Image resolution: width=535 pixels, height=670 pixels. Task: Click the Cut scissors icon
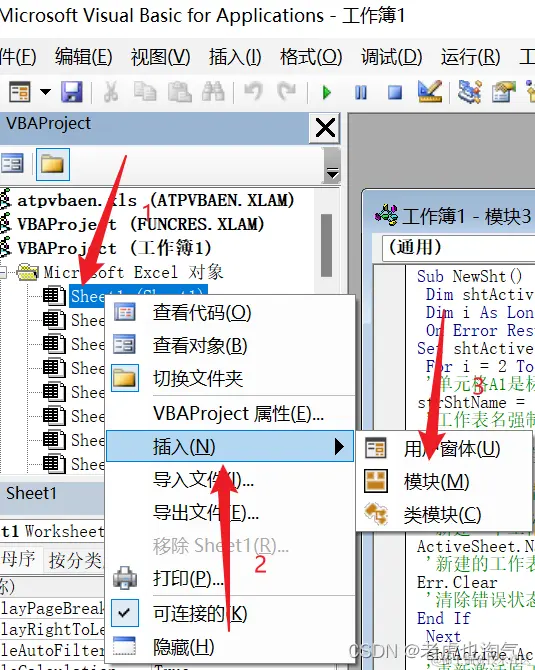(111, 91)
